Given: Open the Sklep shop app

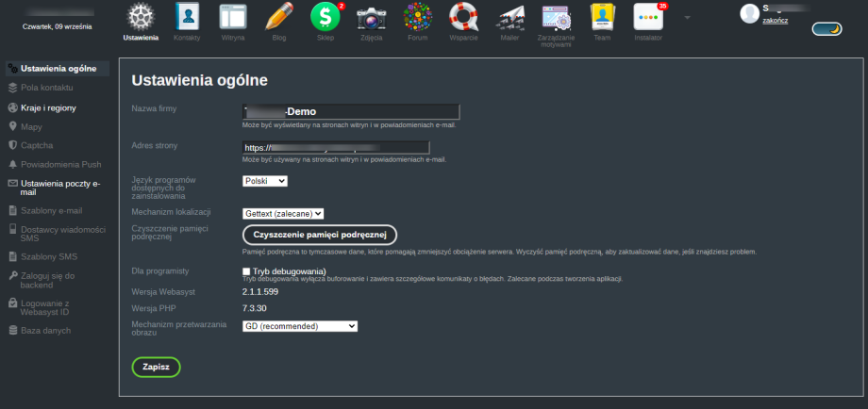Looking at the screenshot, I should click(325, 17).
